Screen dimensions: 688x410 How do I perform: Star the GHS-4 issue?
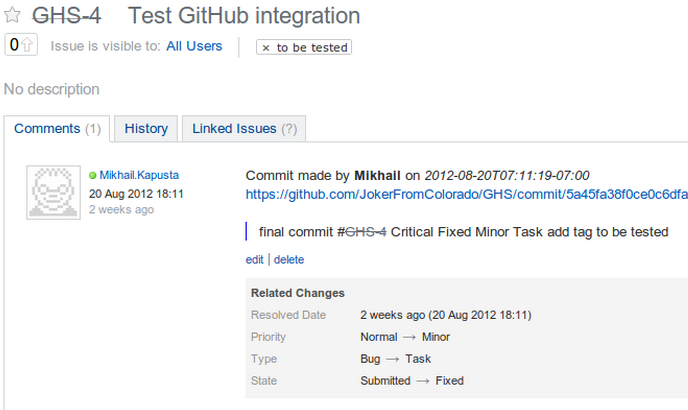click(12, 15)
